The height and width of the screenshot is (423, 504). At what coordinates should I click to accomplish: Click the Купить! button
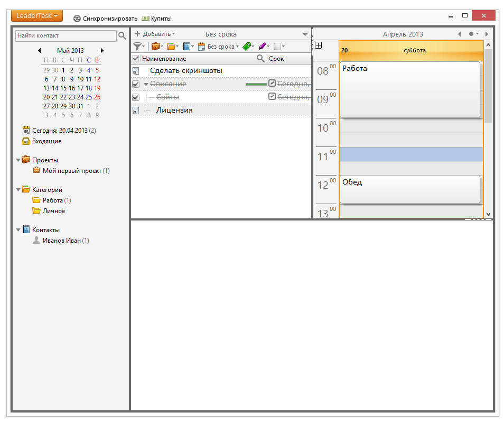point(157,19)
